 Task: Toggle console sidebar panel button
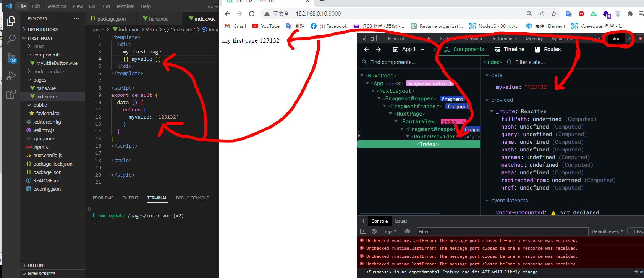click(x=363, y=231)
